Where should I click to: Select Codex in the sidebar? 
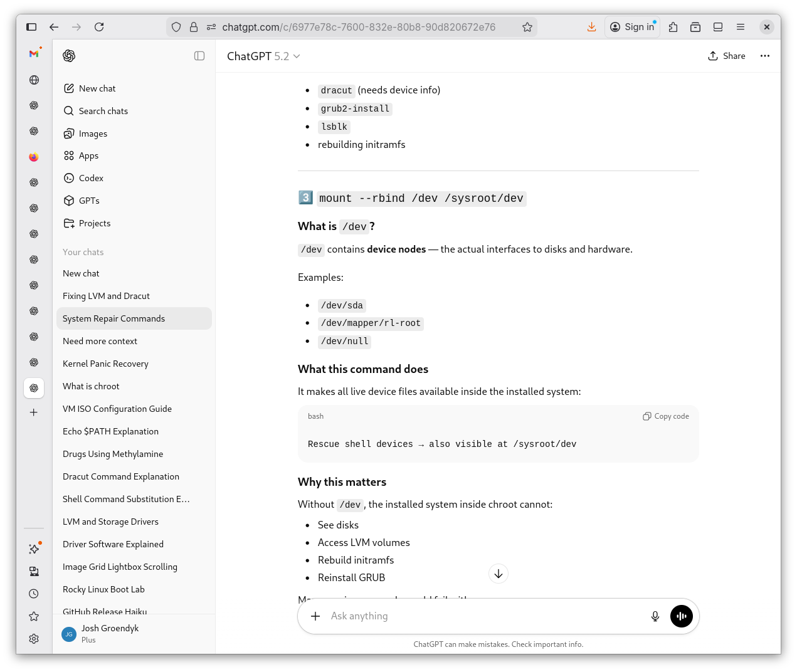click(91, 178)
